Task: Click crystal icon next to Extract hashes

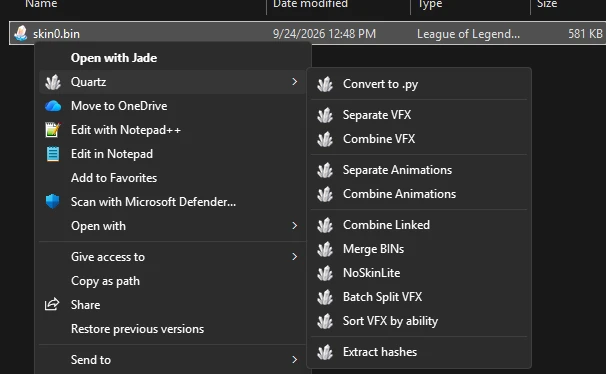Action: click(x=325, y=352)
